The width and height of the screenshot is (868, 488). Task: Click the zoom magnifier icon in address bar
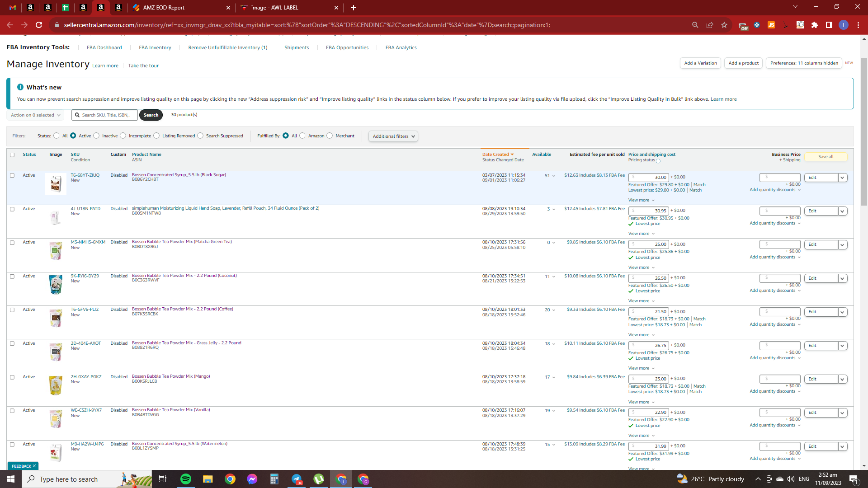coord(695,25)
